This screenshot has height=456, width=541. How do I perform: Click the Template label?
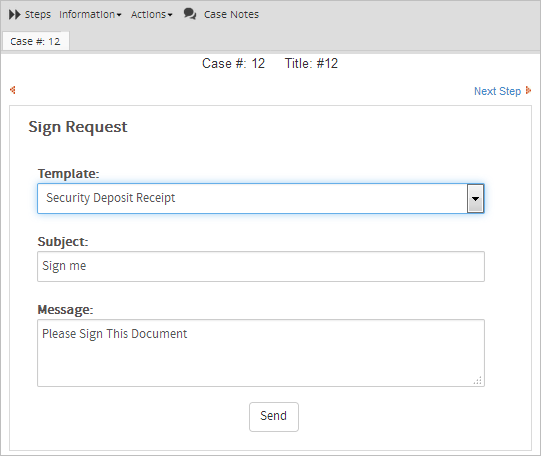coord(68,174)
